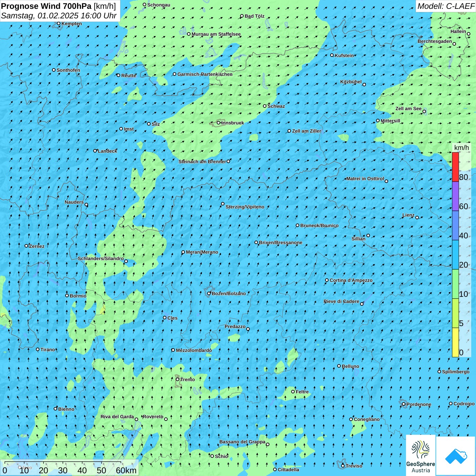Click the Sterzing/Vipiteno label
Image resolution: width=476 pixels, height=476 pixels.
pyautogui.click(x=245, y=207)
